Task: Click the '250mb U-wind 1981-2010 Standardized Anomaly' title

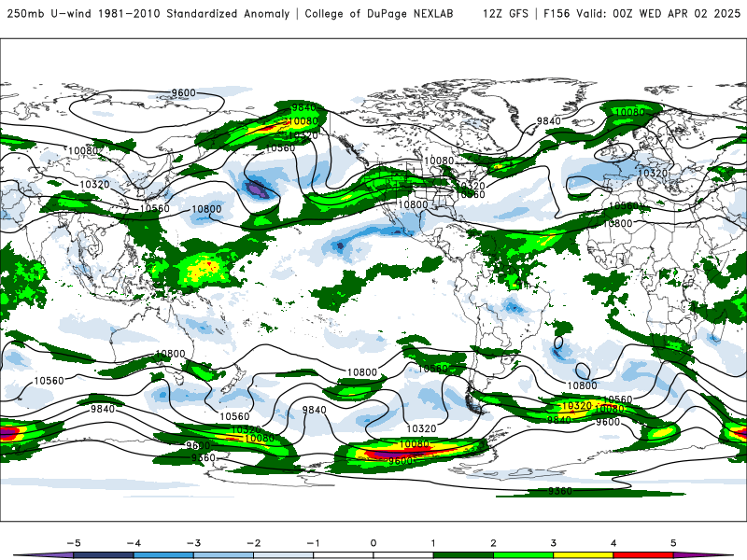Action: (148, 13)
